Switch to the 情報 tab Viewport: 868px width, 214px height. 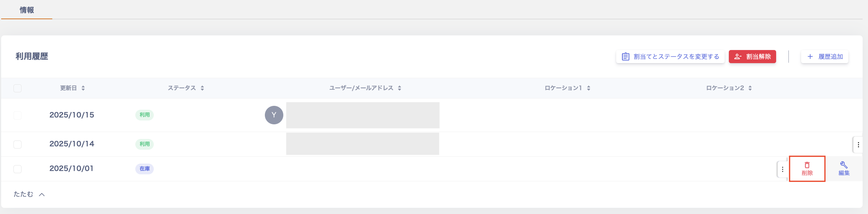(27, 10)
